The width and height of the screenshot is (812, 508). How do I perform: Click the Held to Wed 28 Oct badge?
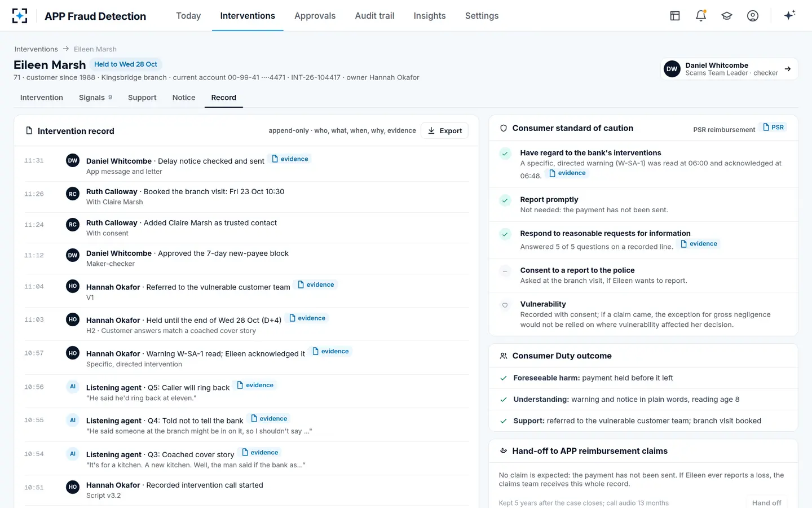(x=126, y=64)
